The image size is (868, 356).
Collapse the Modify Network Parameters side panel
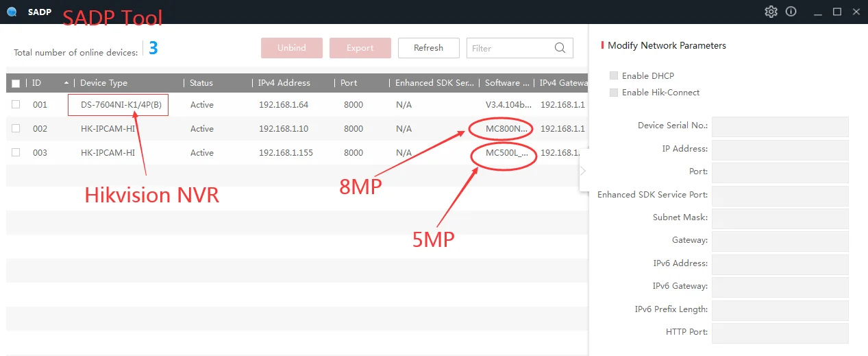583,171
